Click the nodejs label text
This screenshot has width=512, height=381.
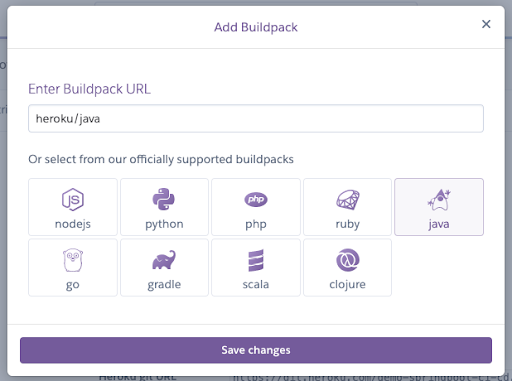tap(73, 224)
